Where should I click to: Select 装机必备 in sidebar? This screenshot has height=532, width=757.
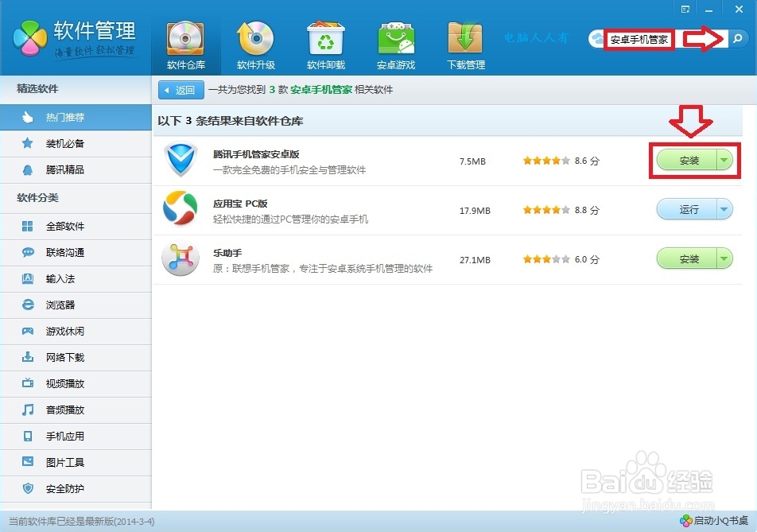coord(76,143)
